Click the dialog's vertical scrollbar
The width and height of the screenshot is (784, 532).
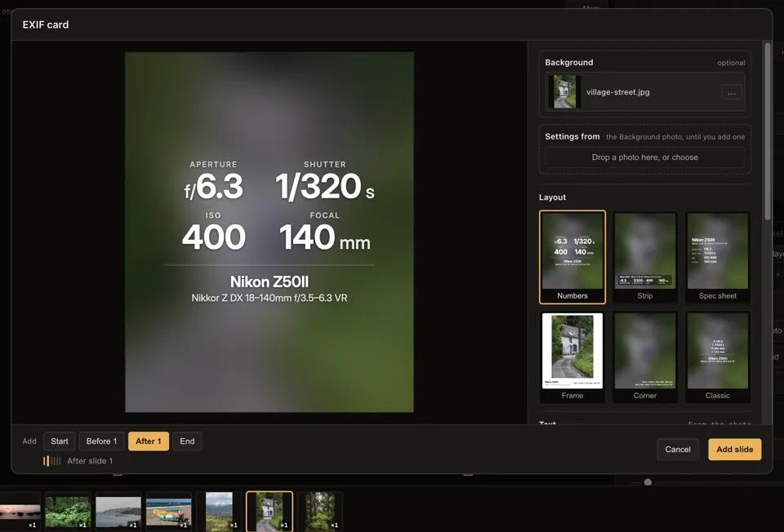point(768,131)
